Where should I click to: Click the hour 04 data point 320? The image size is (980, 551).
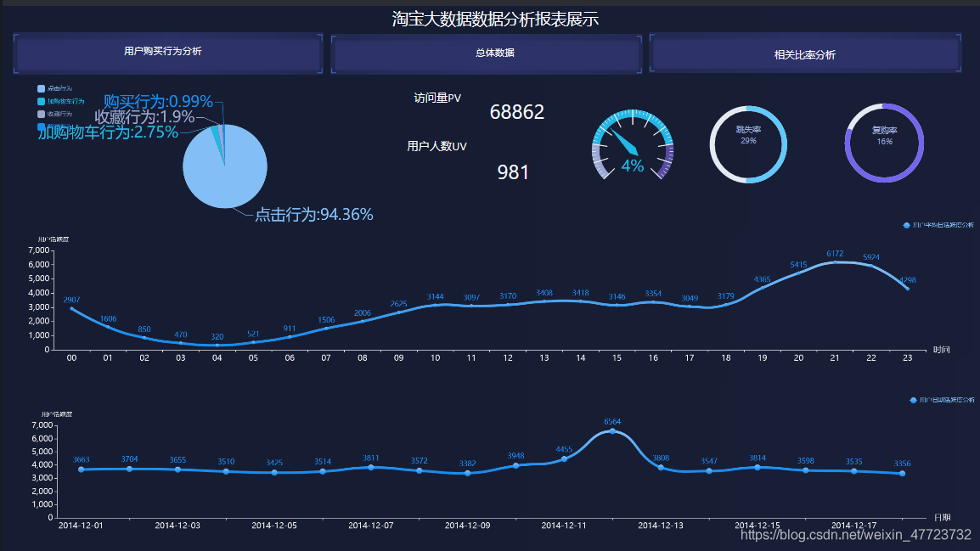(217, 345)
